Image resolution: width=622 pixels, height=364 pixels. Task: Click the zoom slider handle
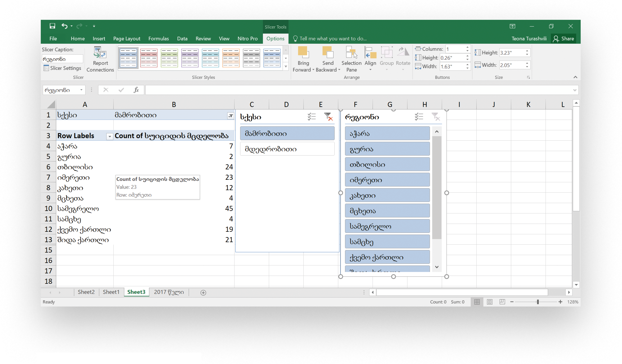pyautogui.click(x=538, y=302)
